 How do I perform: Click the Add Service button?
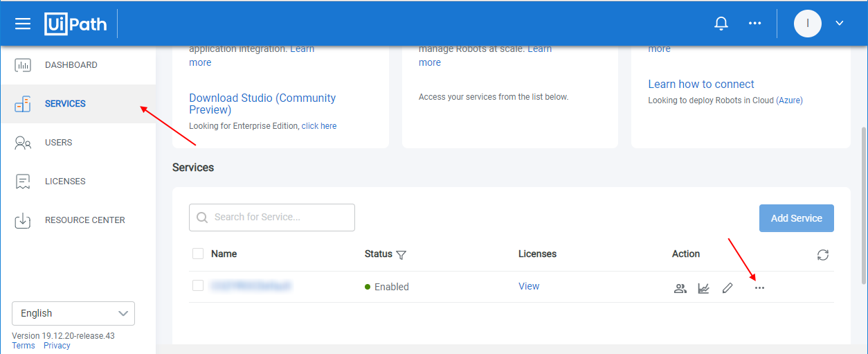click(x=797, y=218)
